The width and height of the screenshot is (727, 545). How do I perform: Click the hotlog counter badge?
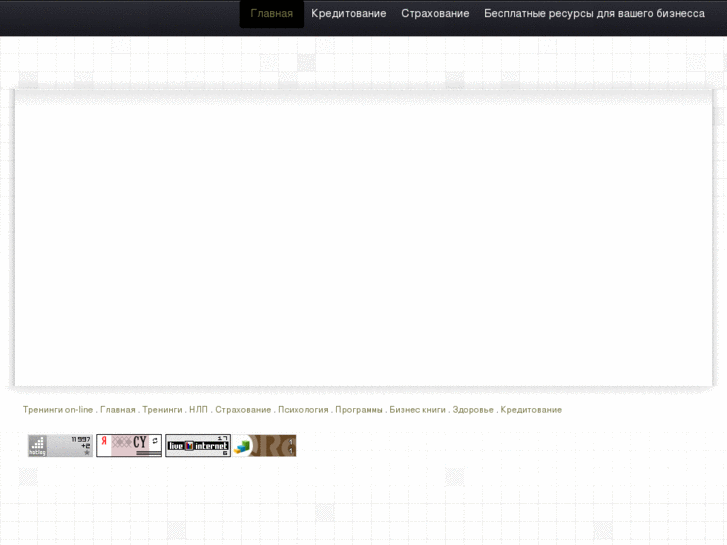click(x=60, y=446)
